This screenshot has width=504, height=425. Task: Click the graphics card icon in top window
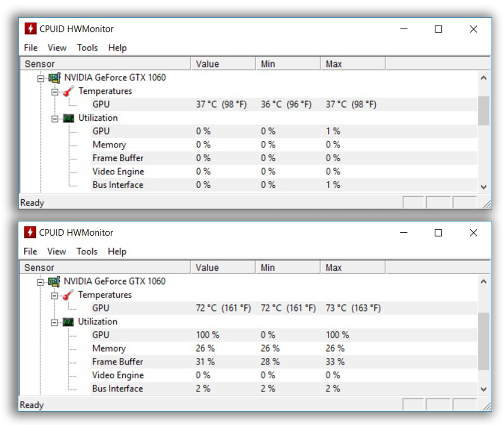point(54,78)
